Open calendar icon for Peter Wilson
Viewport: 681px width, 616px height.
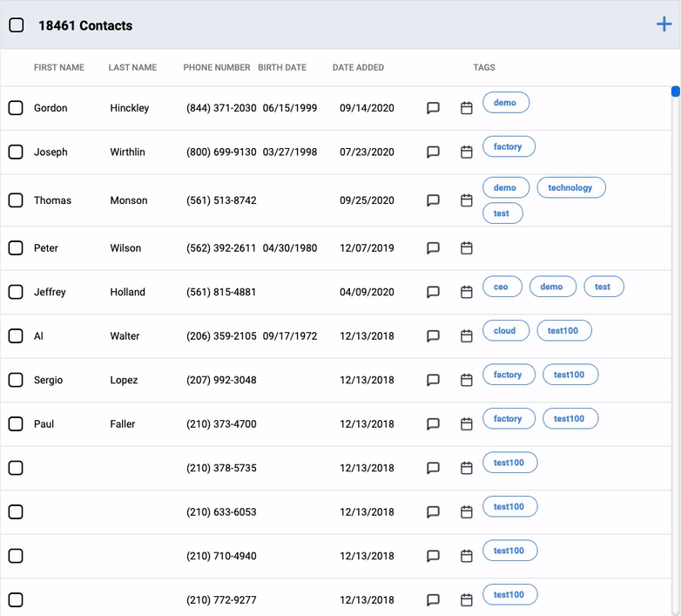tap(467, 248)
